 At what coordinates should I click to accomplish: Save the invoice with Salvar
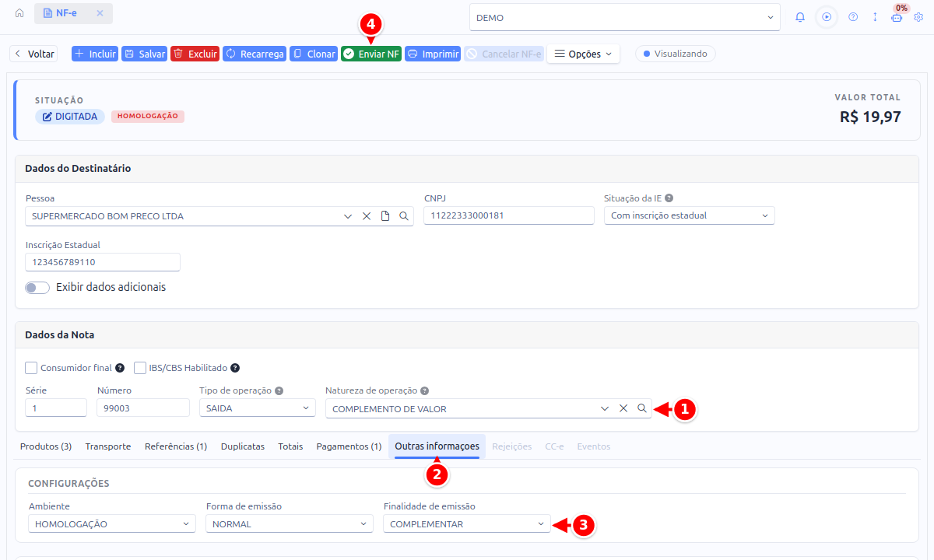tap(145, 54)
